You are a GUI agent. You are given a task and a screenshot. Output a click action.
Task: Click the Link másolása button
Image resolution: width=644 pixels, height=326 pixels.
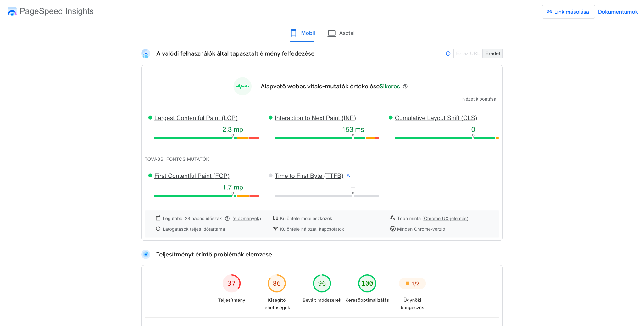[x=568, y=12]
